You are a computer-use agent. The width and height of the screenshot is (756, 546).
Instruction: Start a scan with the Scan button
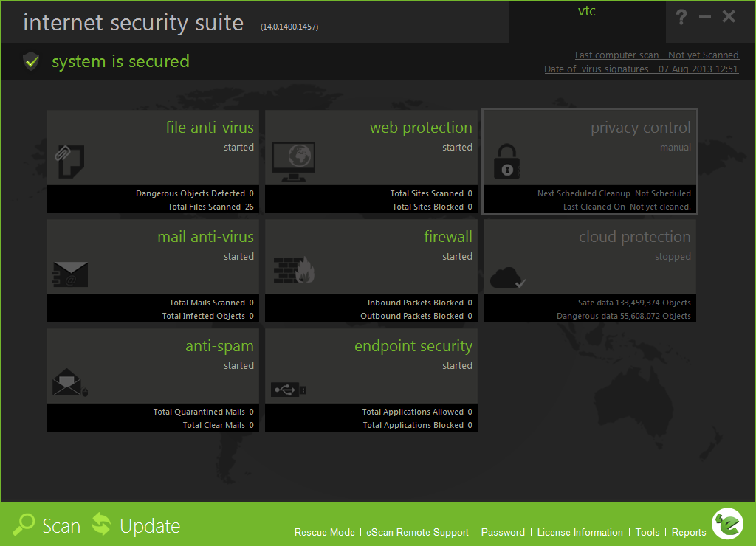(x=47, y=525)
